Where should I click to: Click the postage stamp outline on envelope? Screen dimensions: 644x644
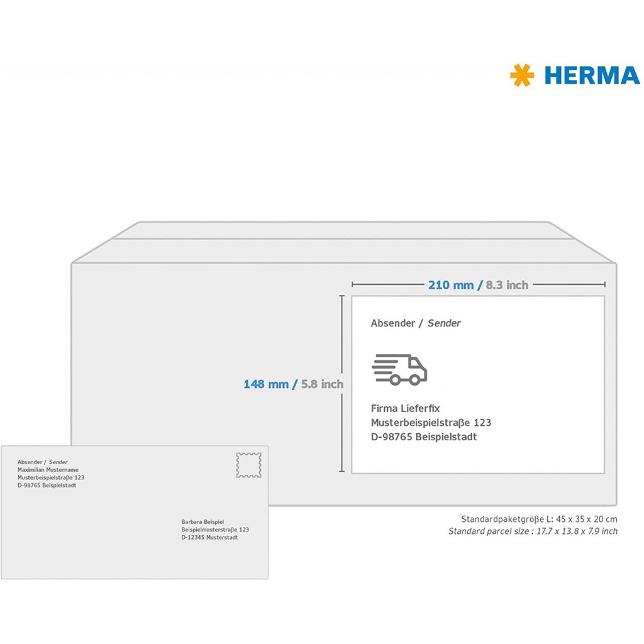click(x=249, y=465)
